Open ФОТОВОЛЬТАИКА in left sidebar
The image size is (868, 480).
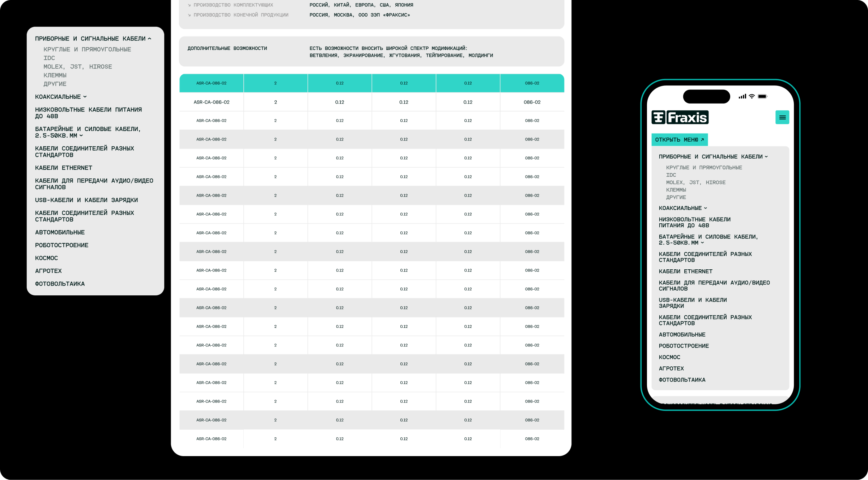(60, 284)
